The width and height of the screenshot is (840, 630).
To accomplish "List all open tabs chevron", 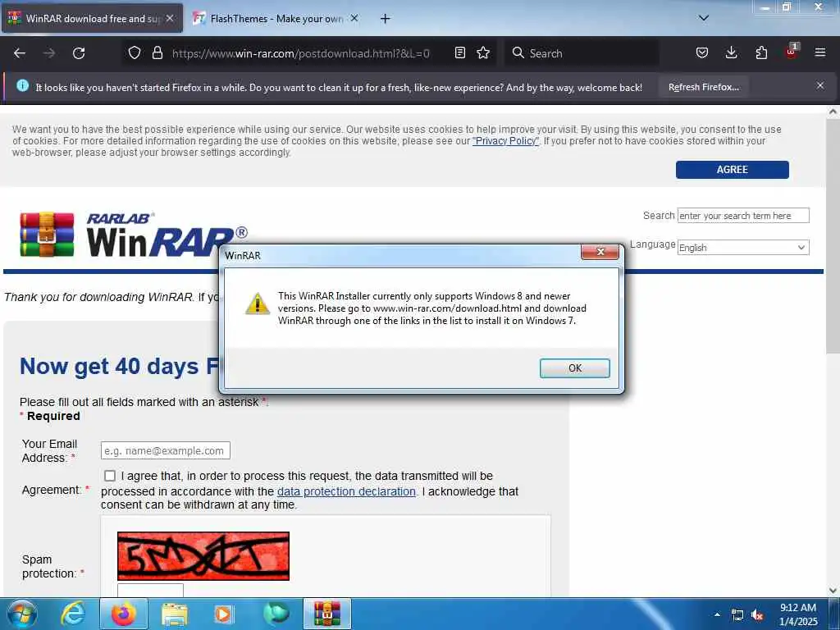I will [703, 18].
